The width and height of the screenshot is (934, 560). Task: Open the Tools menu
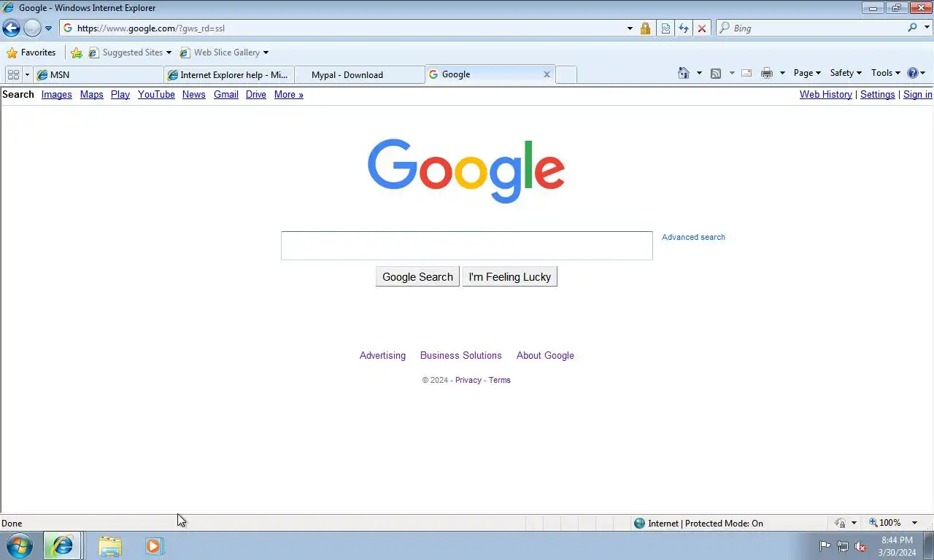(x=886, y=73)
